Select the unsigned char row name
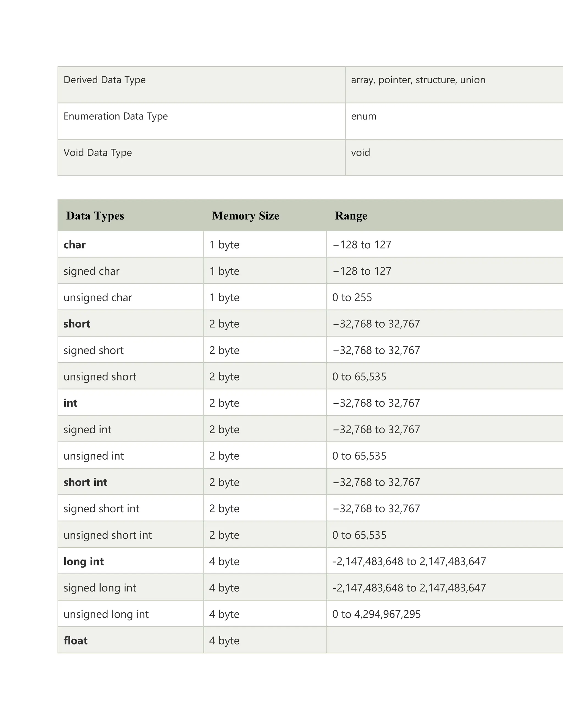The image size is (563, 728). tap(98, 297)
